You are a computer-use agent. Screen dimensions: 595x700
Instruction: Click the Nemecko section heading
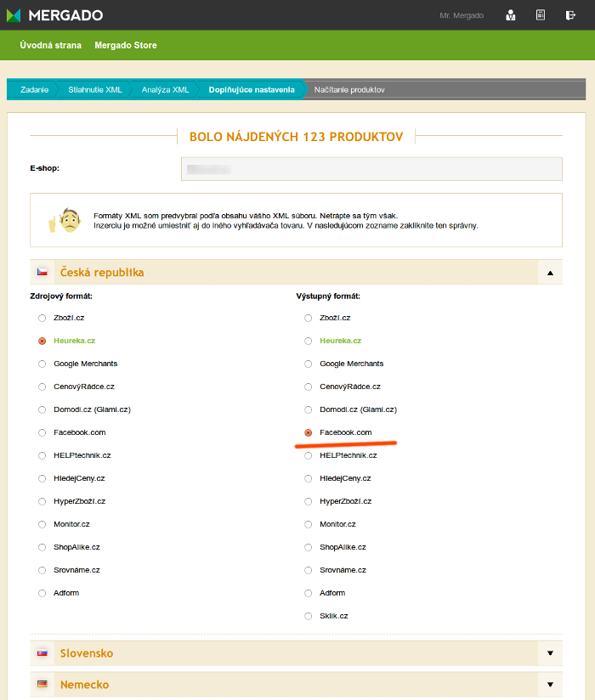[84, 685]
